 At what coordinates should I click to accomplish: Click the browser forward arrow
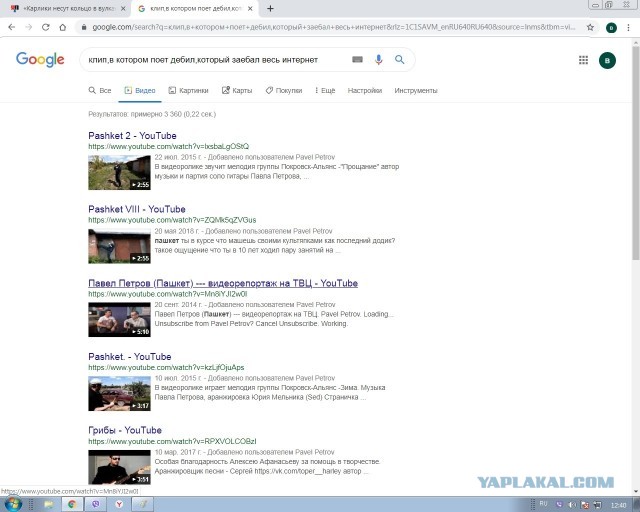[x=29, y=27]
